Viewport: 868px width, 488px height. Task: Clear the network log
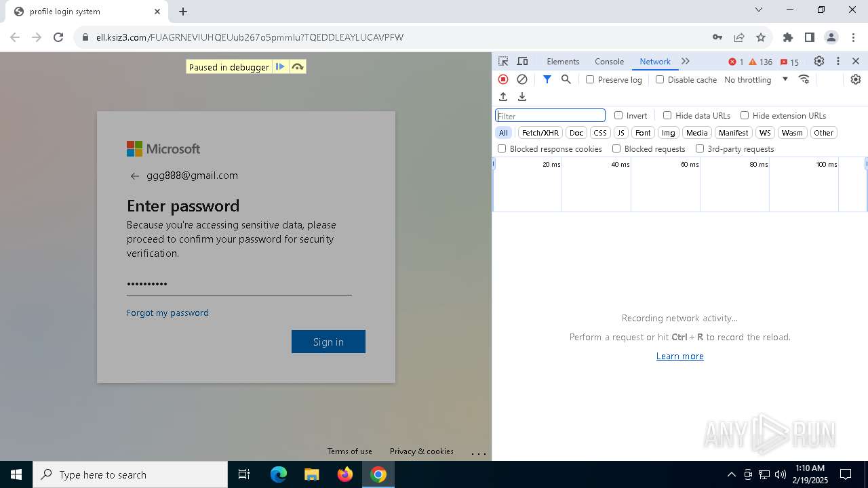point(522,79)
